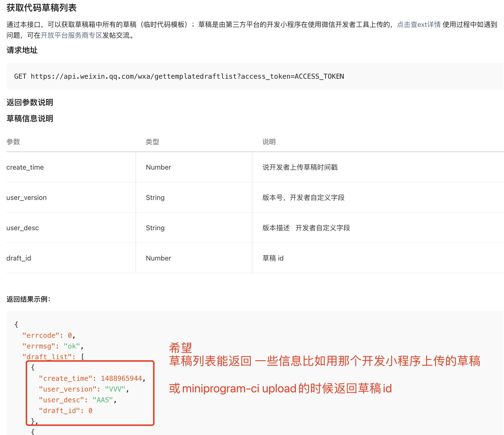Image resolution: width=504 pixels, height=435 pixels.
Task: Click the 说明 column header
Action: [x=269, y=142]
